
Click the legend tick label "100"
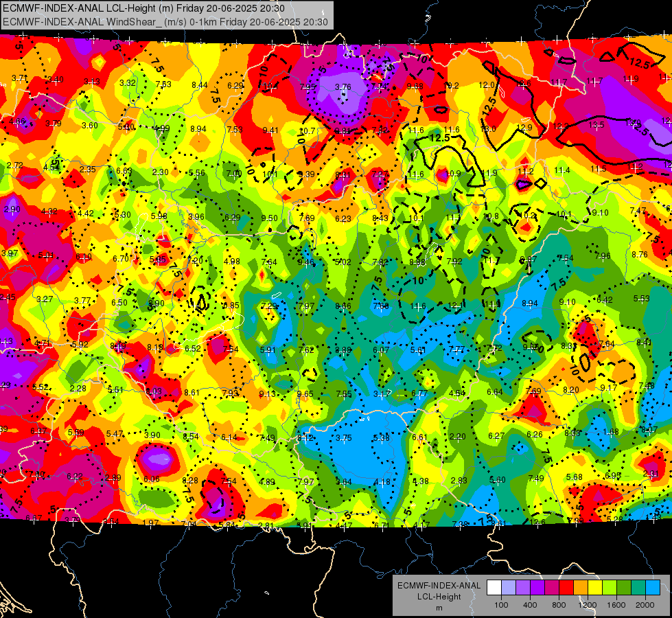click(501, 605)
